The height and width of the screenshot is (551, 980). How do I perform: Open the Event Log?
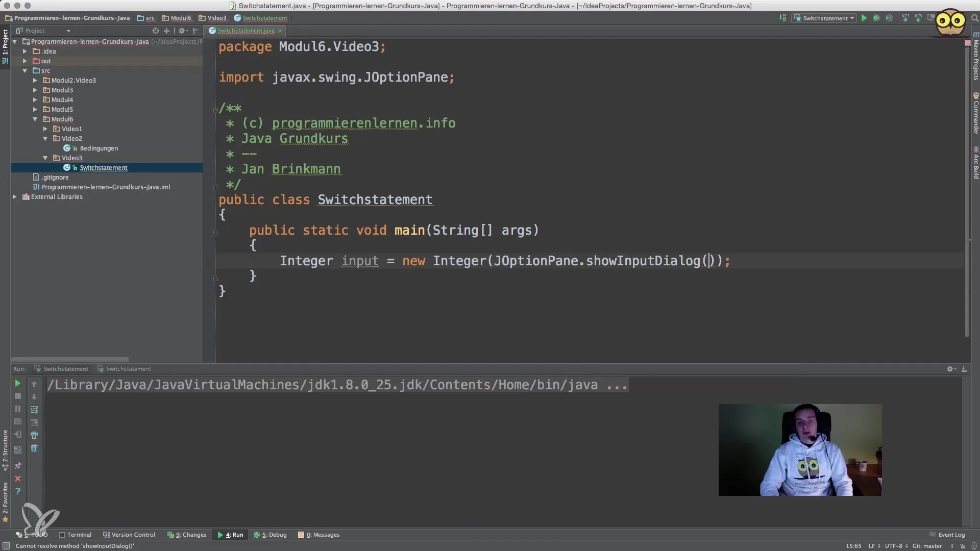(947, 535)
